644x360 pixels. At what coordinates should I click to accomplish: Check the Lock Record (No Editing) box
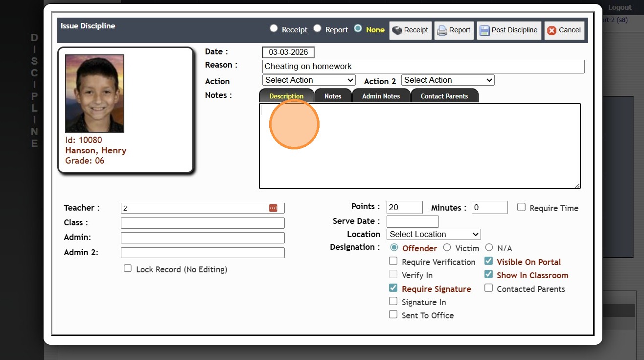(128, 268)
